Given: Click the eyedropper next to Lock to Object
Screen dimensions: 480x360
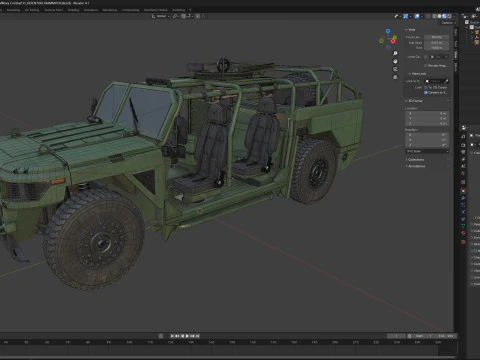Looking at the screenshot, I should coord(446,81).
